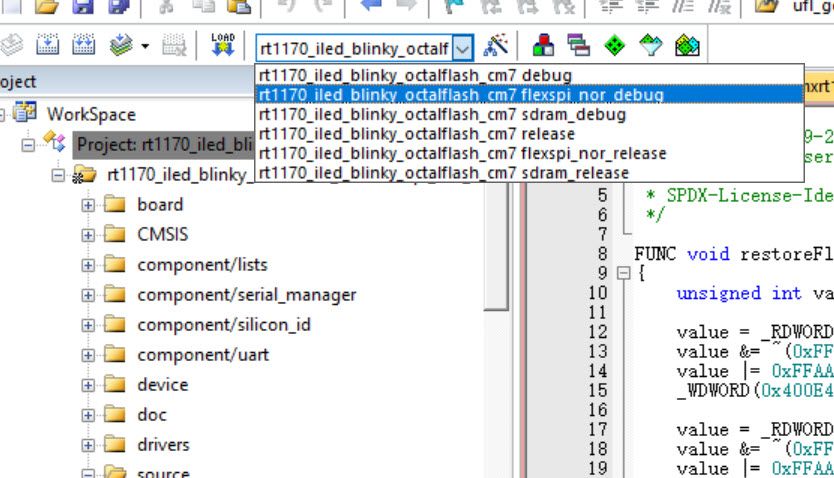Expand the CMSIS folder
834x478 pixels.
[88, 234]
